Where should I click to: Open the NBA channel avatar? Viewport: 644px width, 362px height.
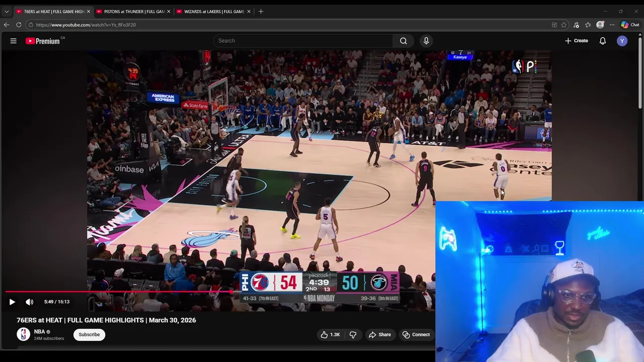[23, 334]
